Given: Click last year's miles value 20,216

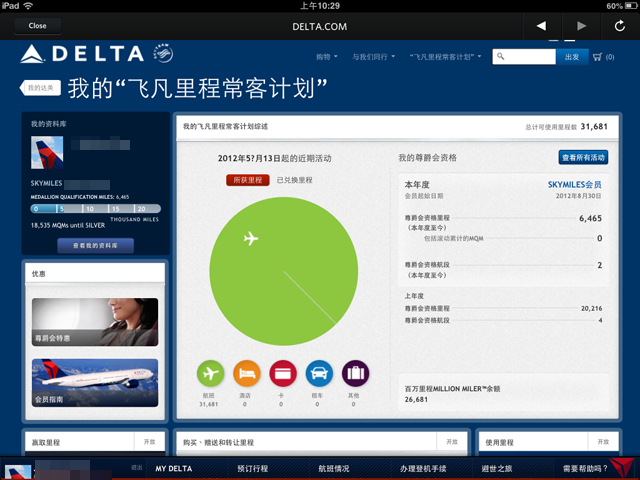Looking at the screenshot, I should [x=591, y=309].
